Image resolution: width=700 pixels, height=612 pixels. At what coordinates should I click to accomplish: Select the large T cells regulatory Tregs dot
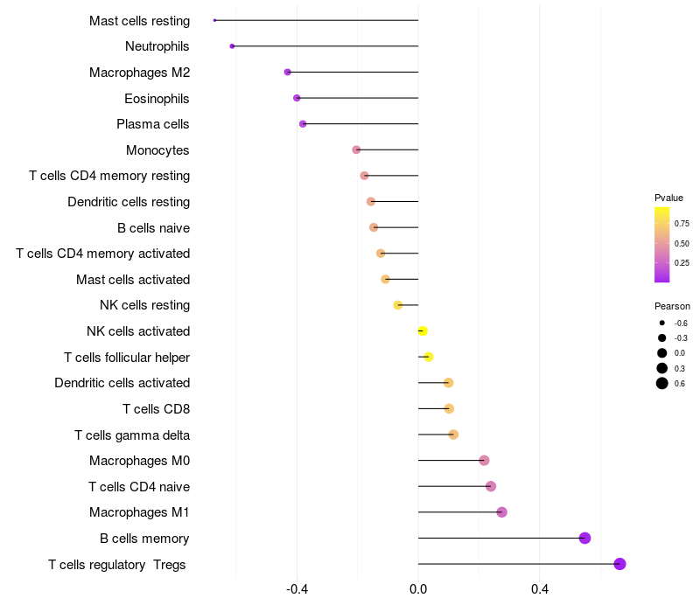click(x=619, y=564)
